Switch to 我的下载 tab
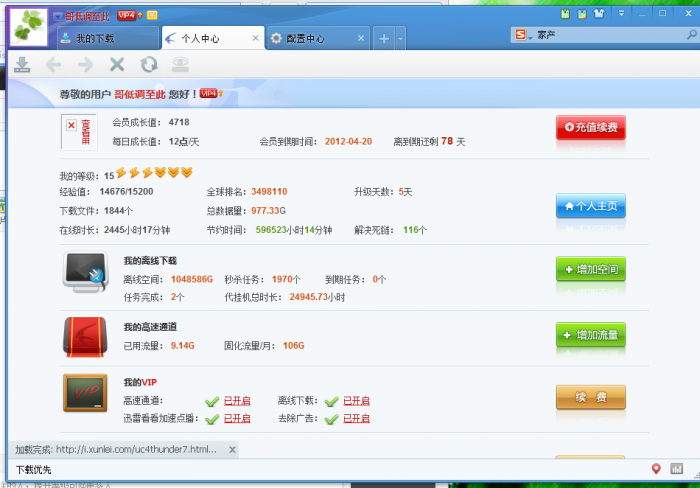 (x=108, y=38)
